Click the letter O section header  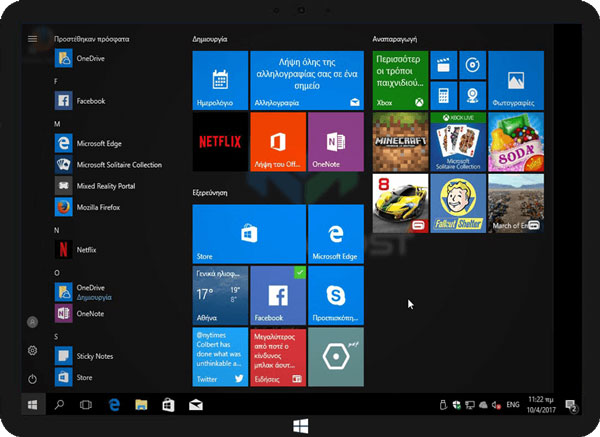pos(57,273)
